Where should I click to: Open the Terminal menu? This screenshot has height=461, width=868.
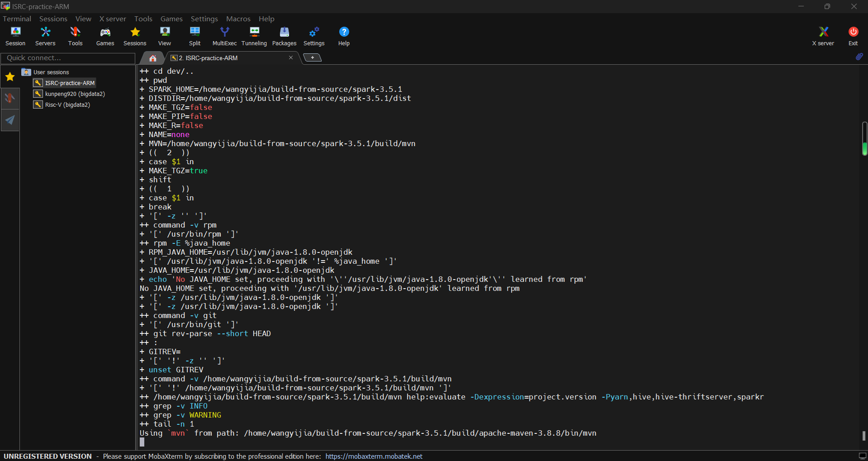coord(17,19)
